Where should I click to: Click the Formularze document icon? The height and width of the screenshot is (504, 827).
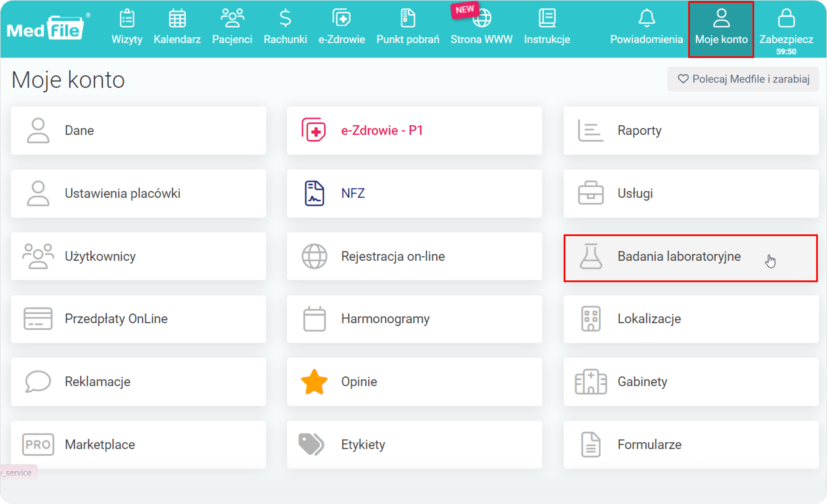(590, 444)
